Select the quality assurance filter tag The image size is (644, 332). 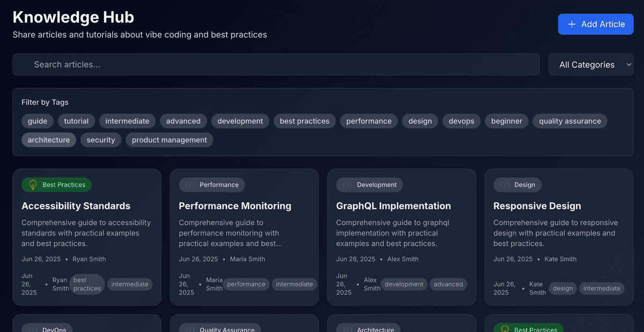tap(570, 121)
